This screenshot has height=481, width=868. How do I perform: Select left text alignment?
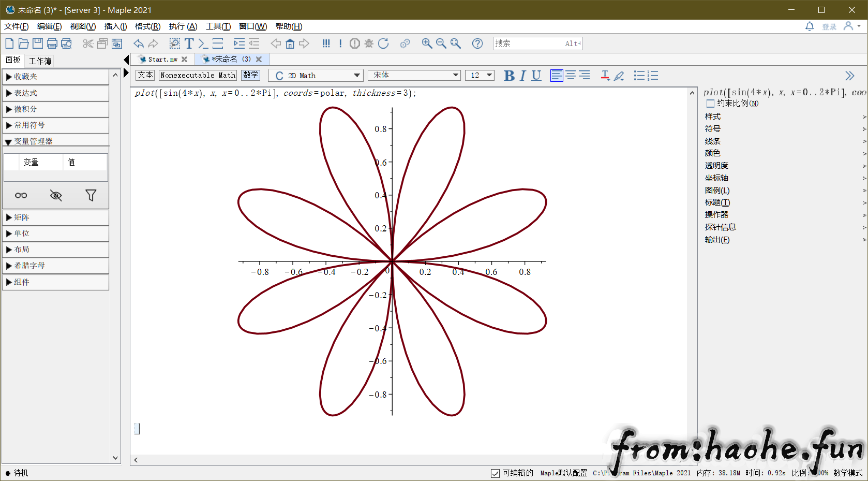click(x=557, y=76)
